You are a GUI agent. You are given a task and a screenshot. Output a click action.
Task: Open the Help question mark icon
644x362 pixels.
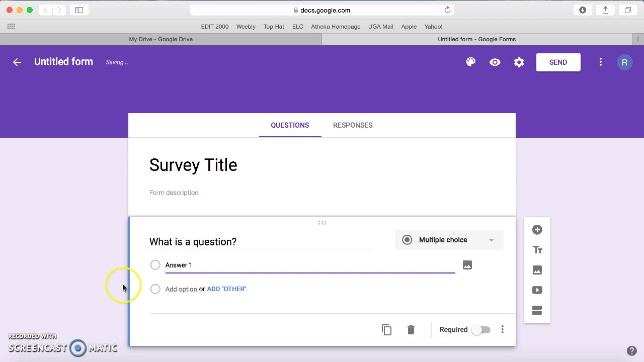pyautogui.click(x=632, y=351)
